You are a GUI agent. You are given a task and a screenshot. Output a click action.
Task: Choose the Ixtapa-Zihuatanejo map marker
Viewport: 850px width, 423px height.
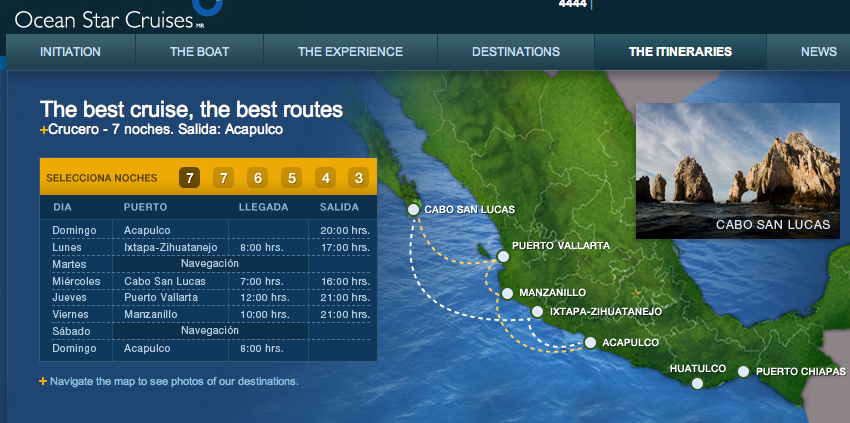point(538,311)
